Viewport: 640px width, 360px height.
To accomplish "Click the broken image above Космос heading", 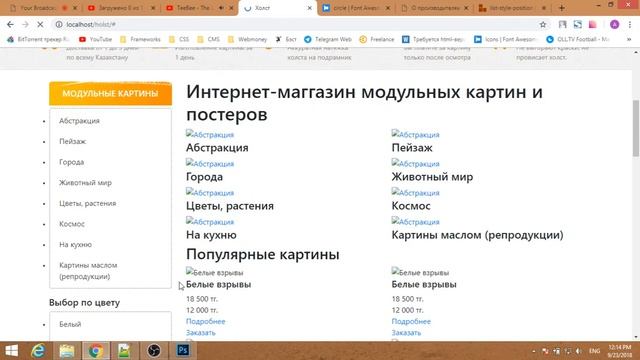I will pyautogui.click(x=416, y=192).
